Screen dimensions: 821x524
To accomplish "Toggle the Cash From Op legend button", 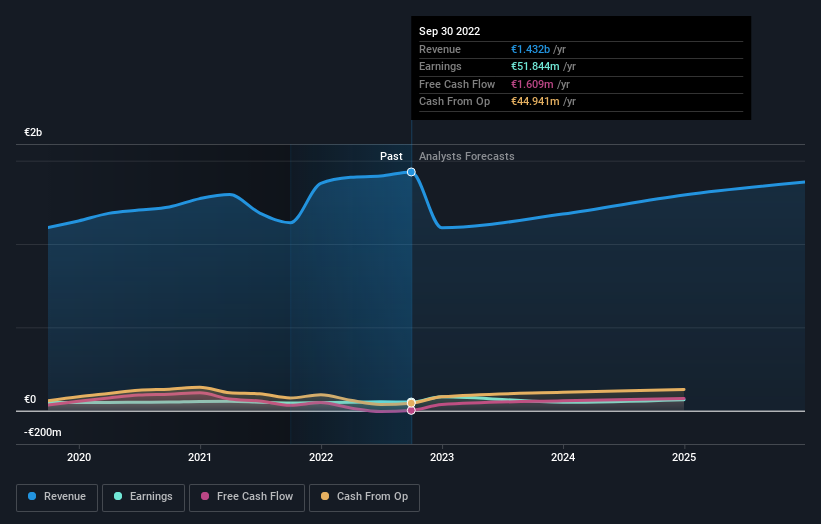I will point(364,497).
